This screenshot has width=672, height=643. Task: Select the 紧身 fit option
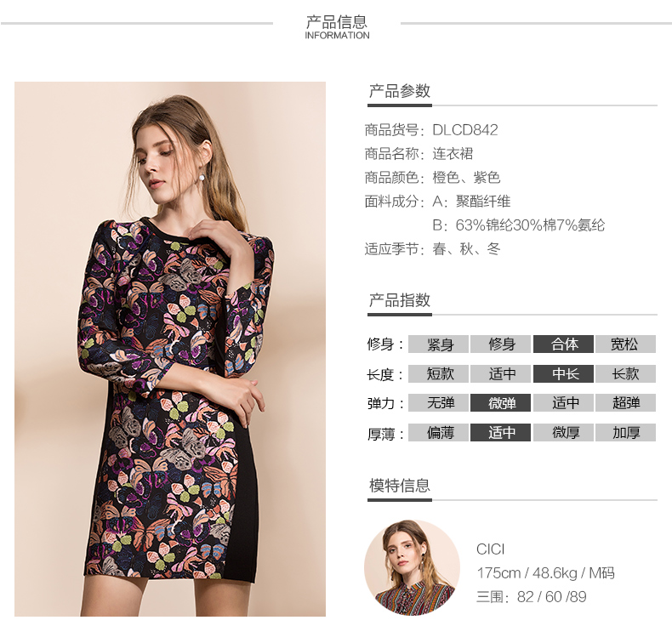pos(438,344)
